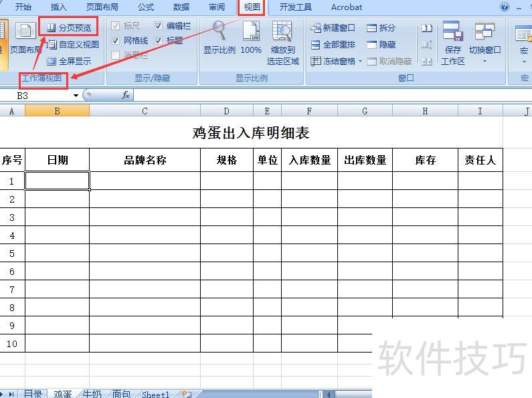Open the Acrobat ribbon tab
The image size is (532, 398).
point(347,7)
